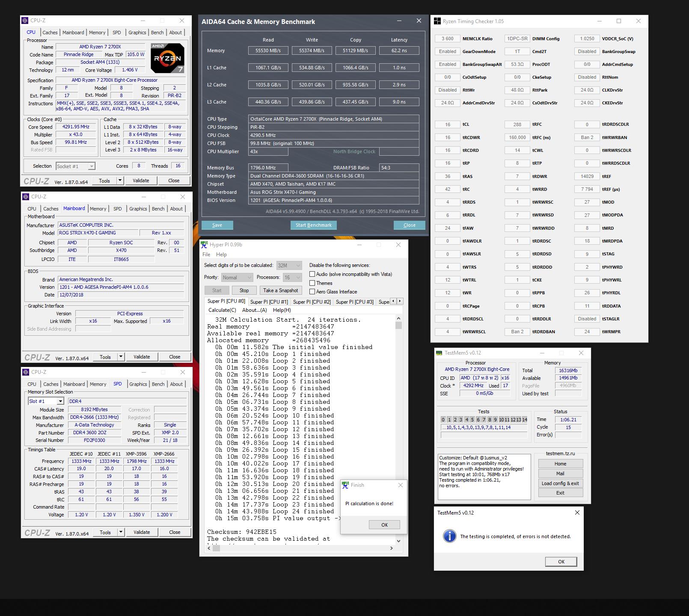Click the TestMem5 v0.12 title bar icon

(x=439, y=353)
